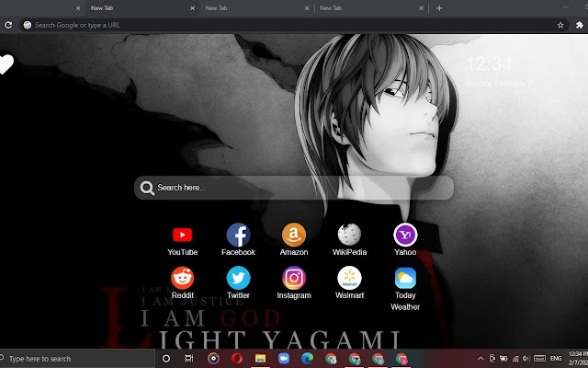Launch Microsoft Edge from taskbar
This screenshot has width=588, height=368.
[308, 359]
